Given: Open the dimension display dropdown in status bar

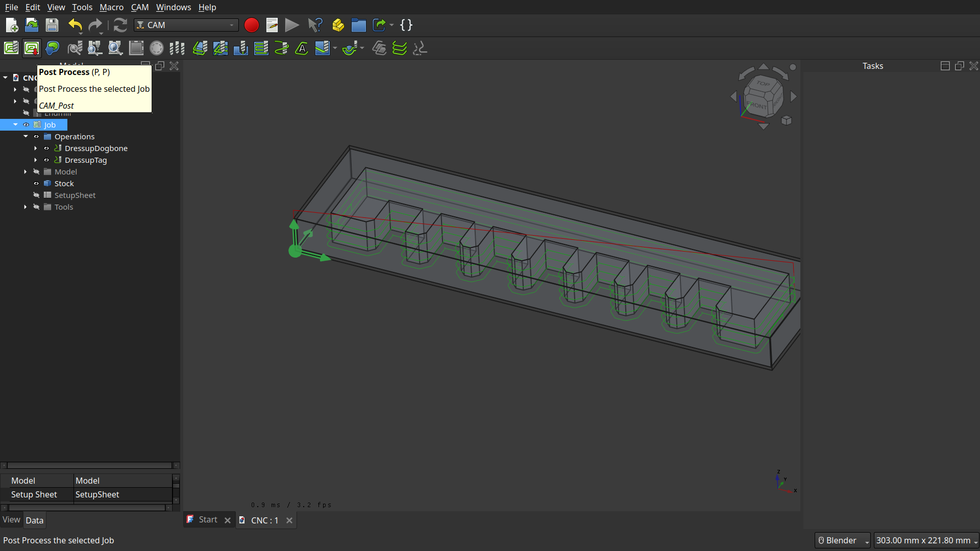Looking at the screenshot, I should pyautogui.click(x=926, y=540).
